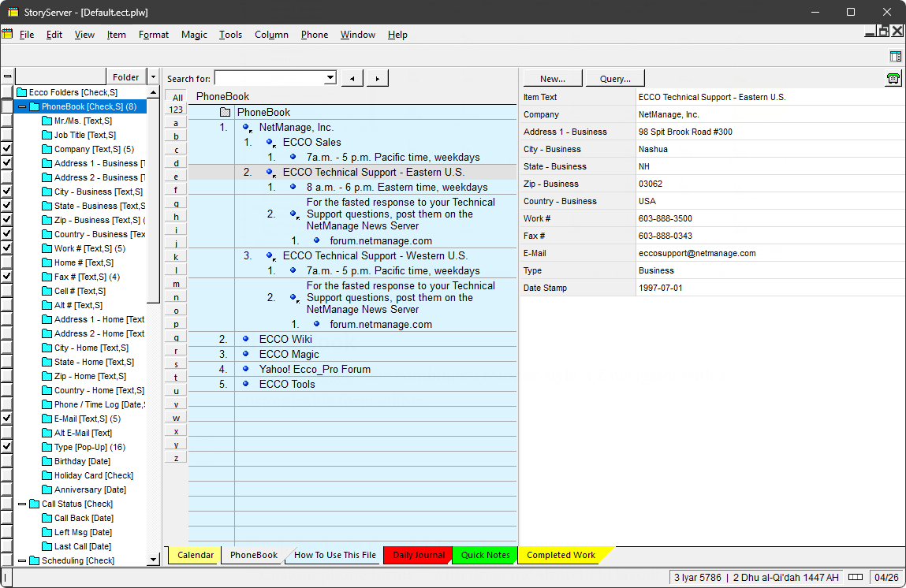Uncheck the Address 1 - Business checkbox
This screenshot has height=588, width=906.
[x=6, y=163]
